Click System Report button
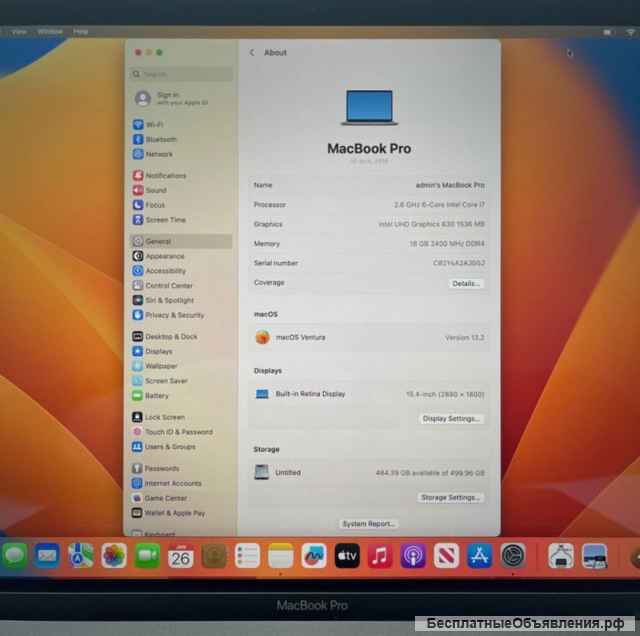This screenshot has height=636, width=640. pos(369,523)
